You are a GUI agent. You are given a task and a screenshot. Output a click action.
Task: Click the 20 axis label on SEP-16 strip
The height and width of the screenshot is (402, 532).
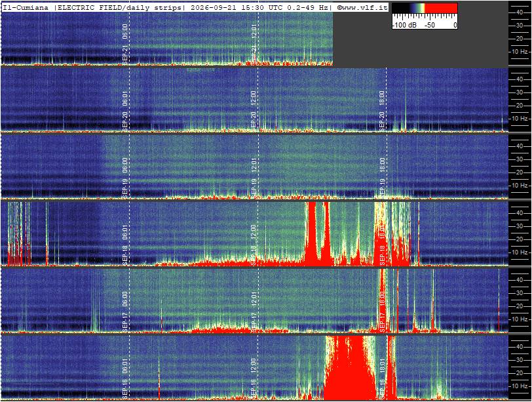pyautogui.click(x=519, y=372)
